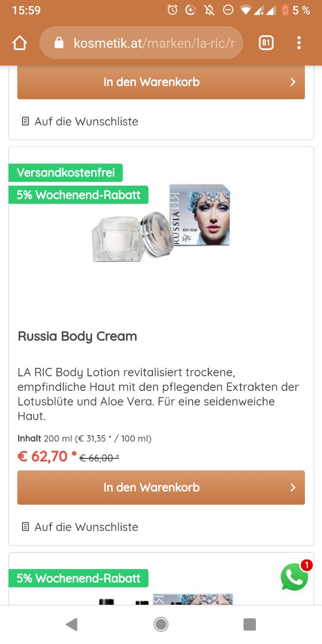Tap the browser home icon

point(19,43)
